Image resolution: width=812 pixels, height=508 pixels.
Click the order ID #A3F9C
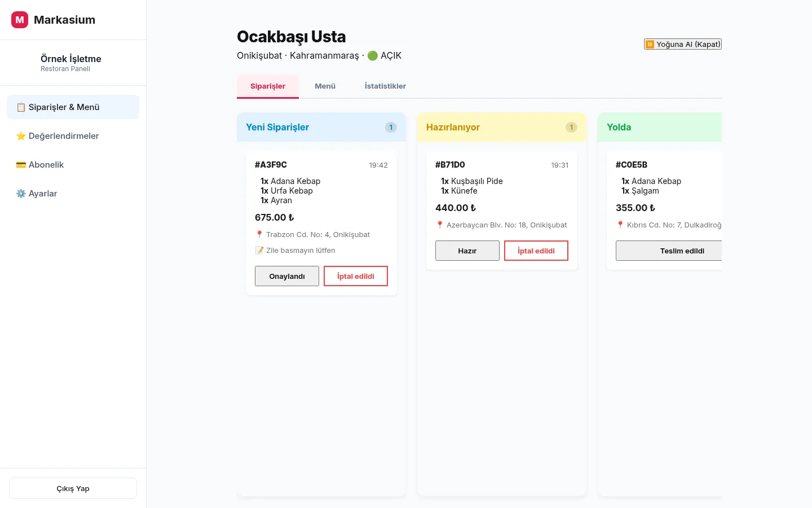271,165
